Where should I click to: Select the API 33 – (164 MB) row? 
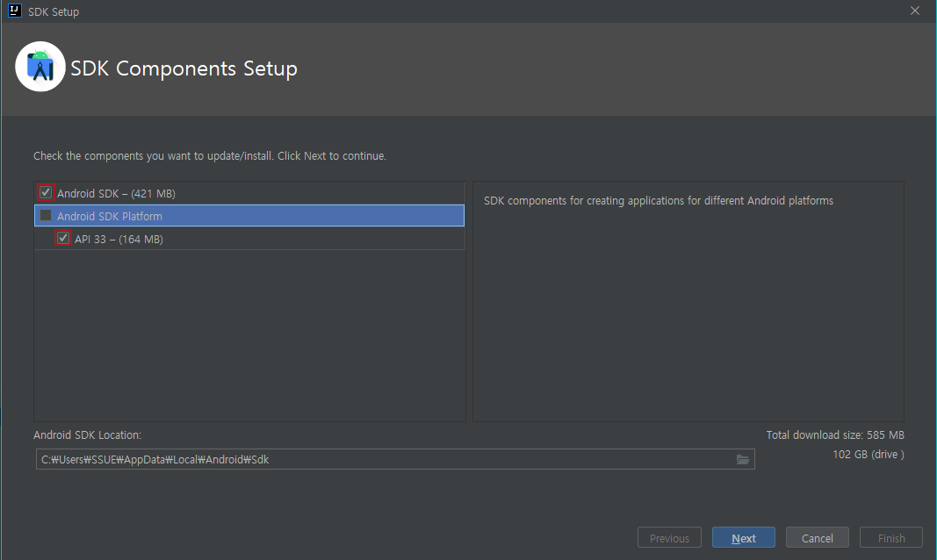pos(249,239)
